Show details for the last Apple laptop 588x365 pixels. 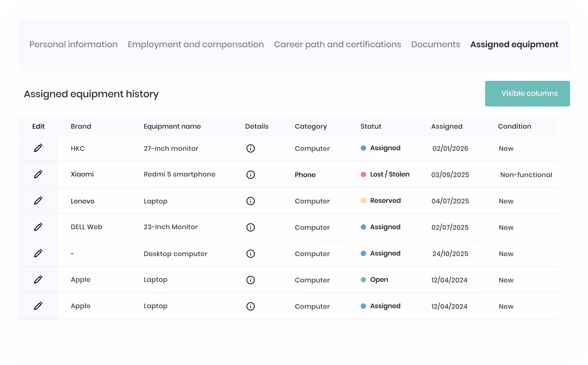tap(251, 306)
